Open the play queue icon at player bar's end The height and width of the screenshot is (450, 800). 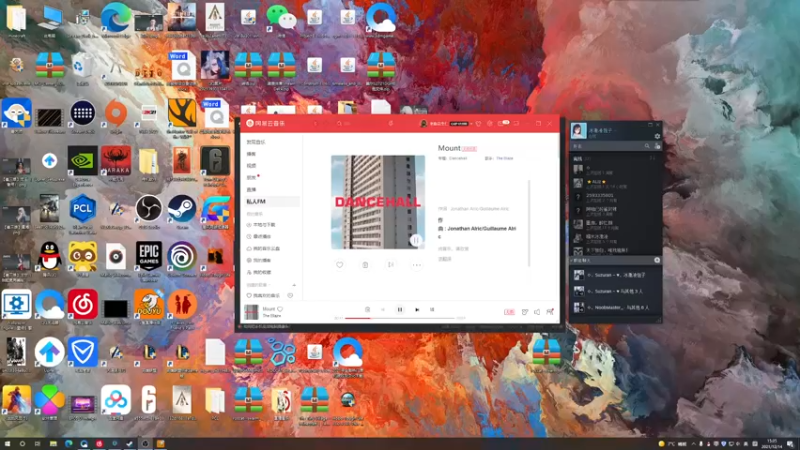coord(549,312)
